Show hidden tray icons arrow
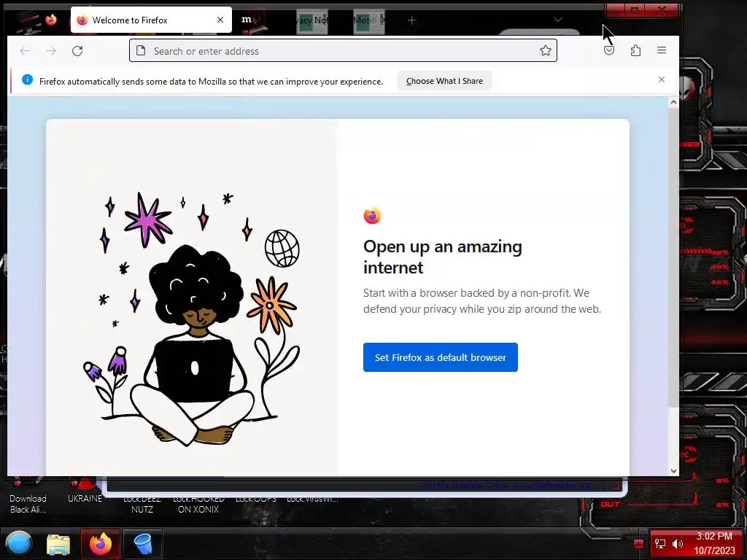This screenshot has width=747, height=560. [x=638, y=544]
